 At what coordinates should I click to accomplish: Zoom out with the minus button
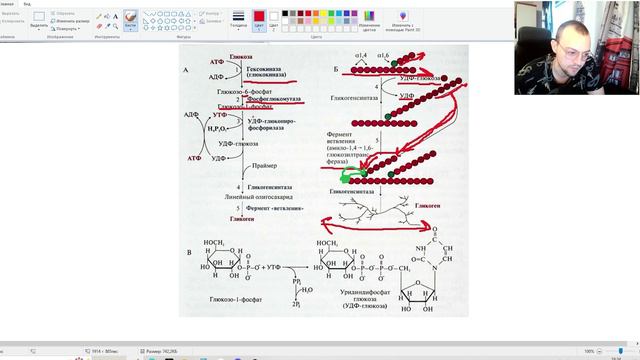[599, 351]
